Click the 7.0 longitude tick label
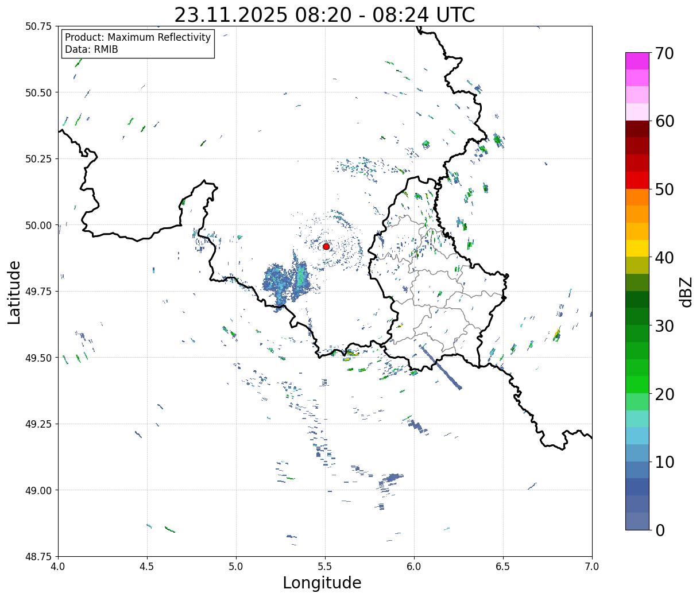 click(591, 567)
